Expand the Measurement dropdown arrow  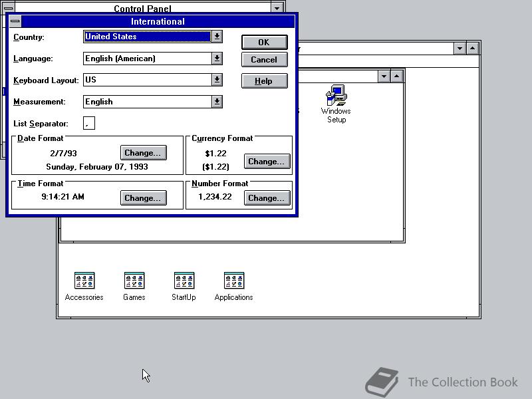(217, 102)
